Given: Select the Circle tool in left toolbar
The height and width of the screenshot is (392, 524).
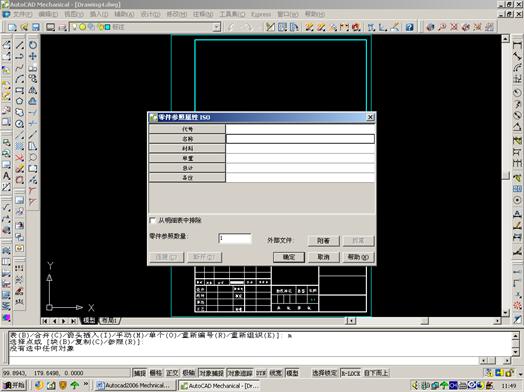Looking at the screenshot, I should [20, 124].
